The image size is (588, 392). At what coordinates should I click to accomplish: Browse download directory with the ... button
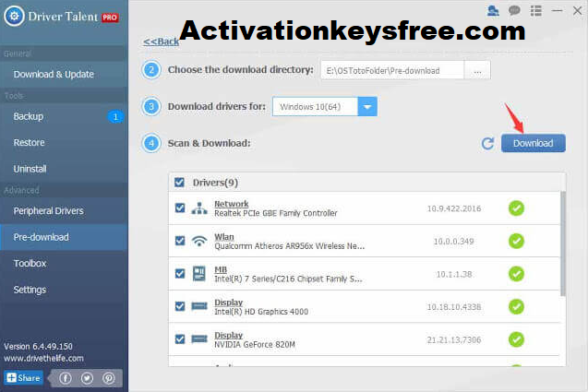pos(477,70)
